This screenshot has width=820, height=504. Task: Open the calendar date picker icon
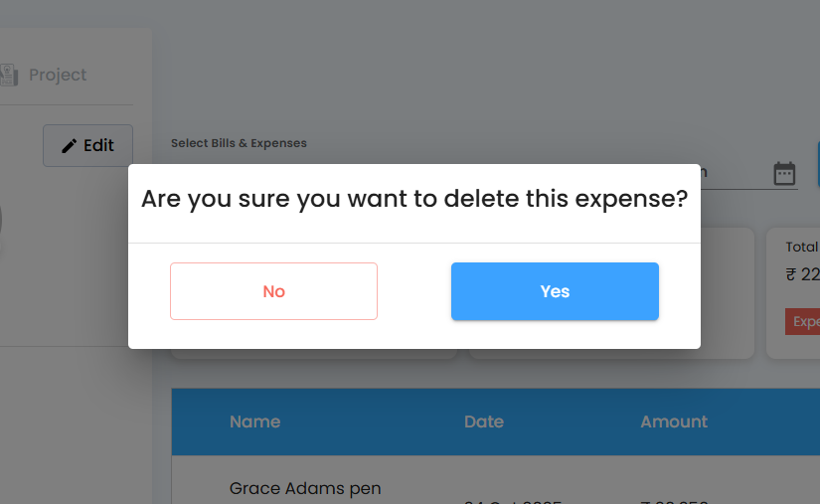point(784,173)
